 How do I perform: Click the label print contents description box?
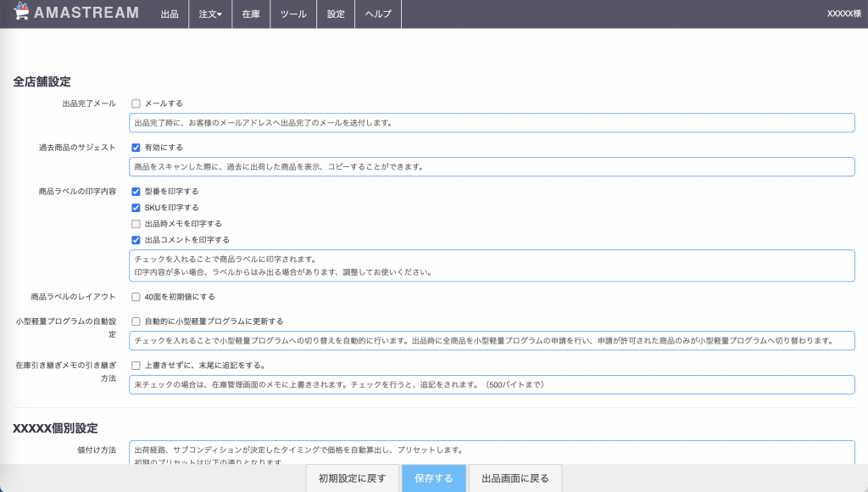pos(492,266)
